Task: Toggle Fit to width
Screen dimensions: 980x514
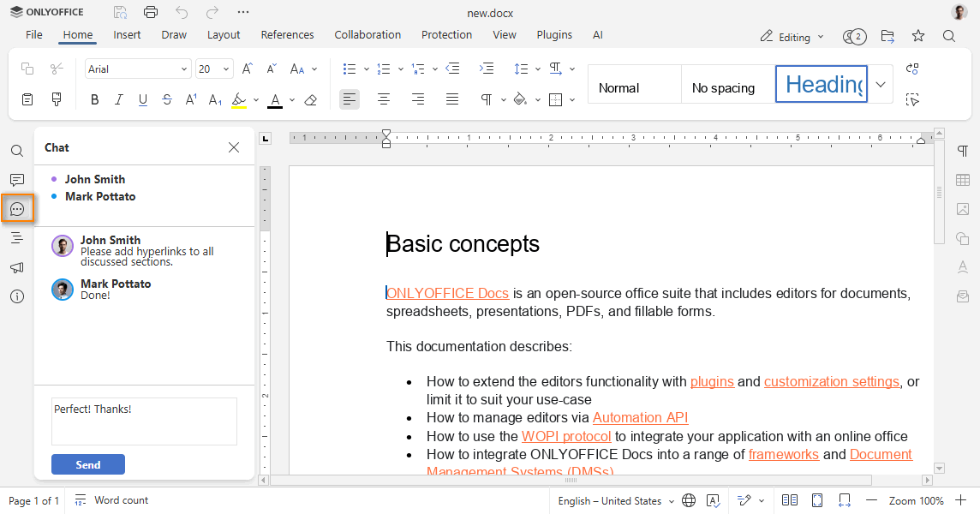Action: tap(845, 500)
